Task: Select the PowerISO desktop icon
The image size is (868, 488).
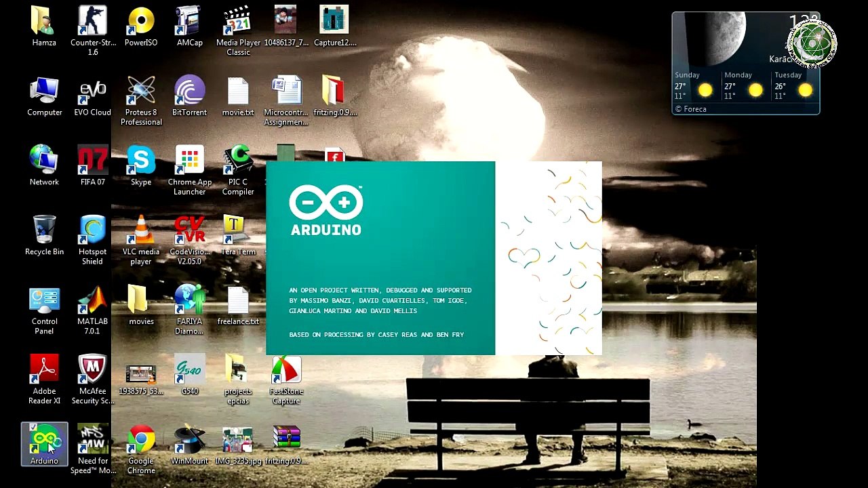Action: (141, 26)
